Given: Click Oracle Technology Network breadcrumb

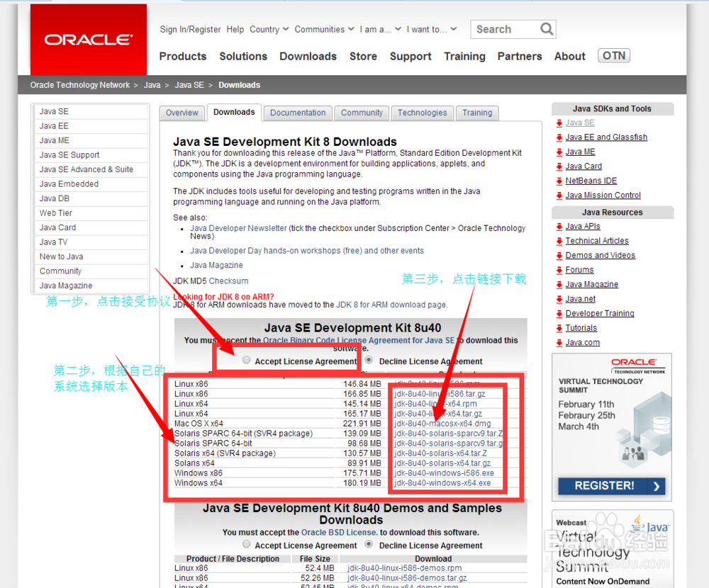Looking at the screenshot, I should coord(80,85).
